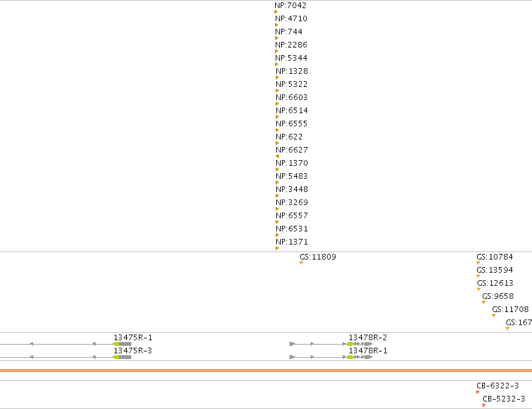The image size is (532, 409).
Task: Click the red marker below CB-6322-3
Action: pos(478,392)
